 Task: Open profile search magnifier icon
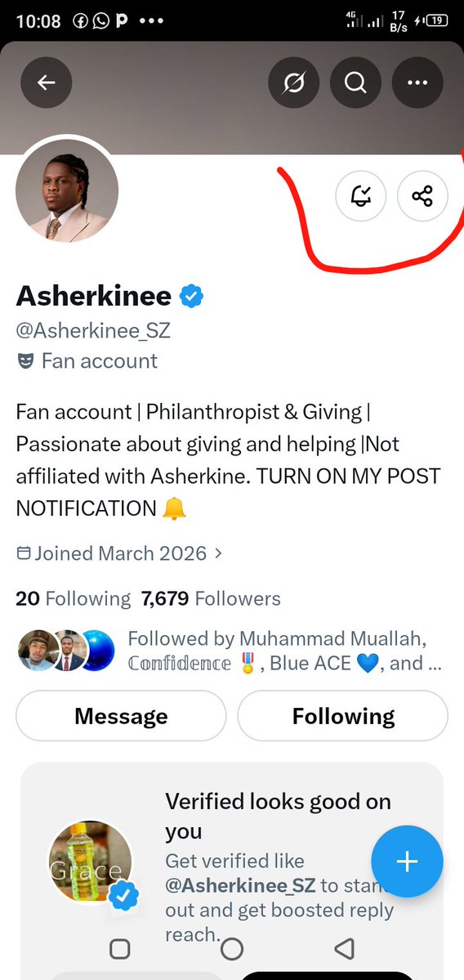pos(355,83)
